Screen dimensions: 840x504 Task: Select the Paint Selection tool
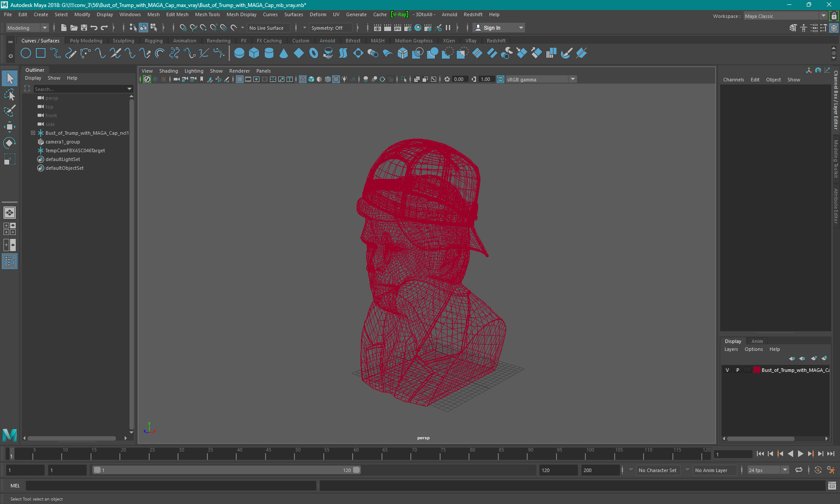tap(9, 110)
